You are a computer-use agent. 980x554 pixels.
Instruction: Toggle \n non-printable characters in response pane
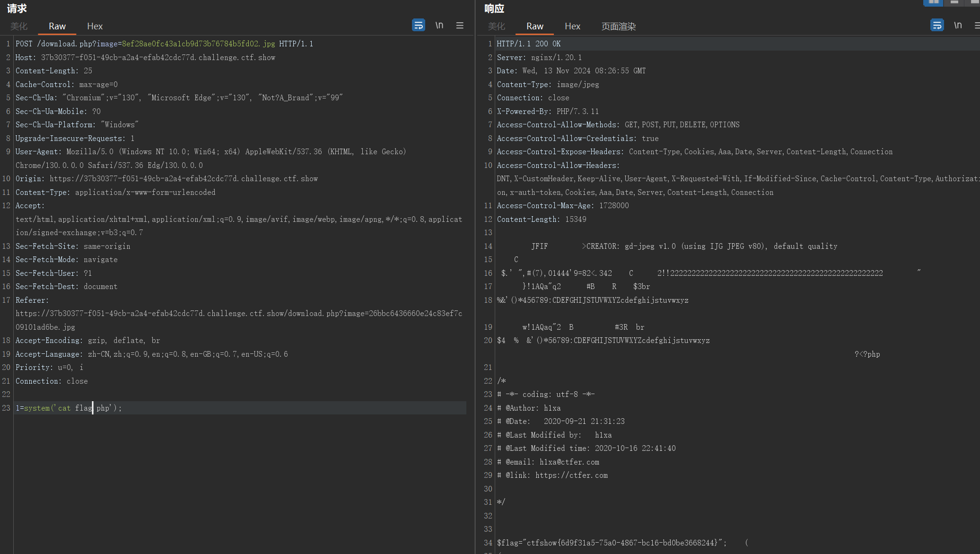958,26
